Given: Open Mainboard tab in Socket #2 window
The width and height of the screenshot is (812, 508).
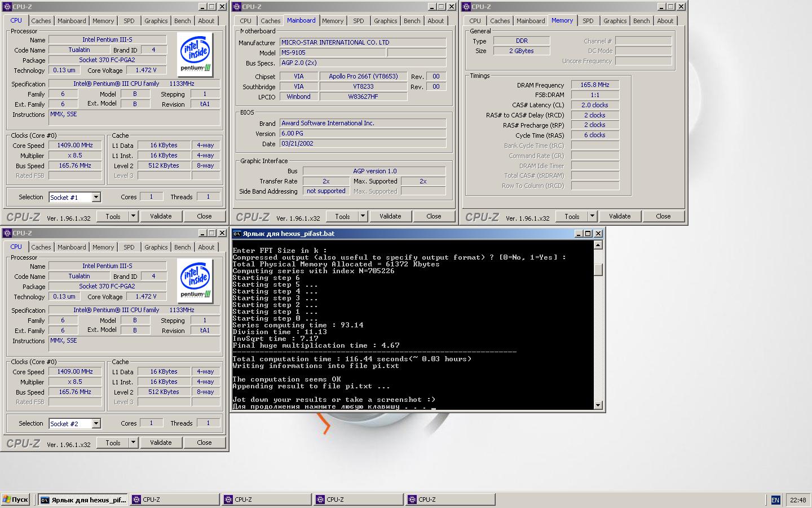Looking at the screenshot, I should click(x=72, y=247).
